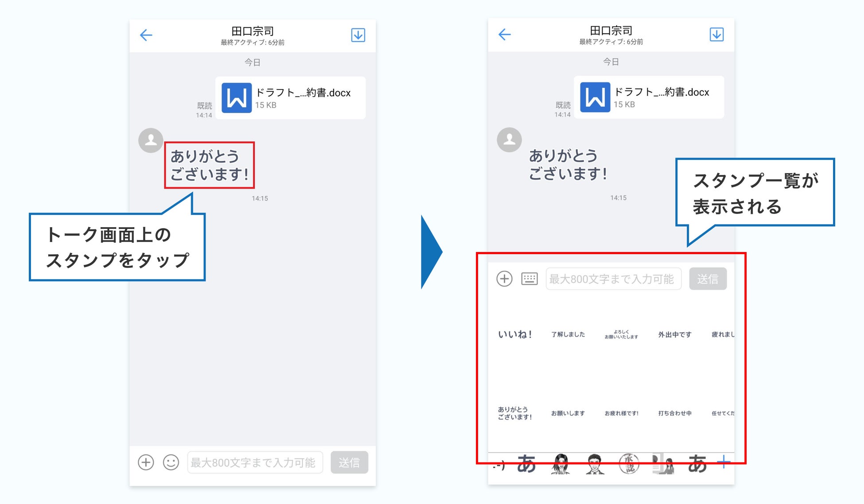Viewport: 864px width, 504px height.
Task: Tap the plus attach icon in left chat
Action: click(x=146, y=462)
